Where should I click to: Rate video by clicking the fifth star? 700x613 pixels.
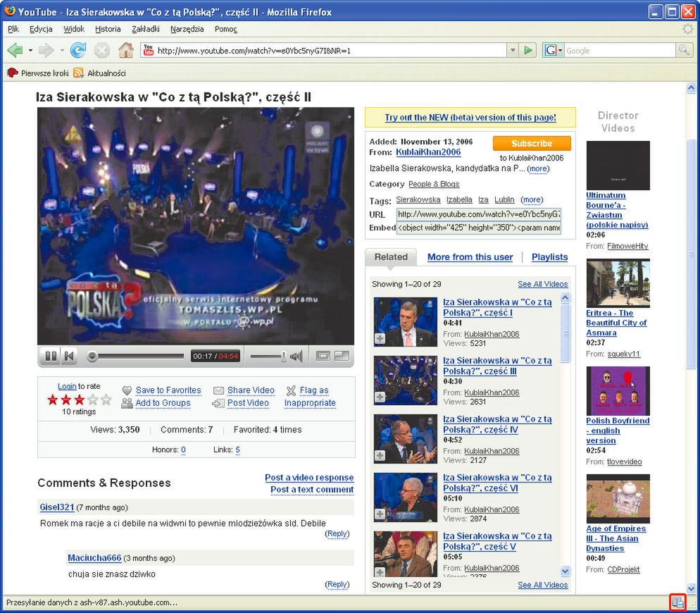(106, 400)
